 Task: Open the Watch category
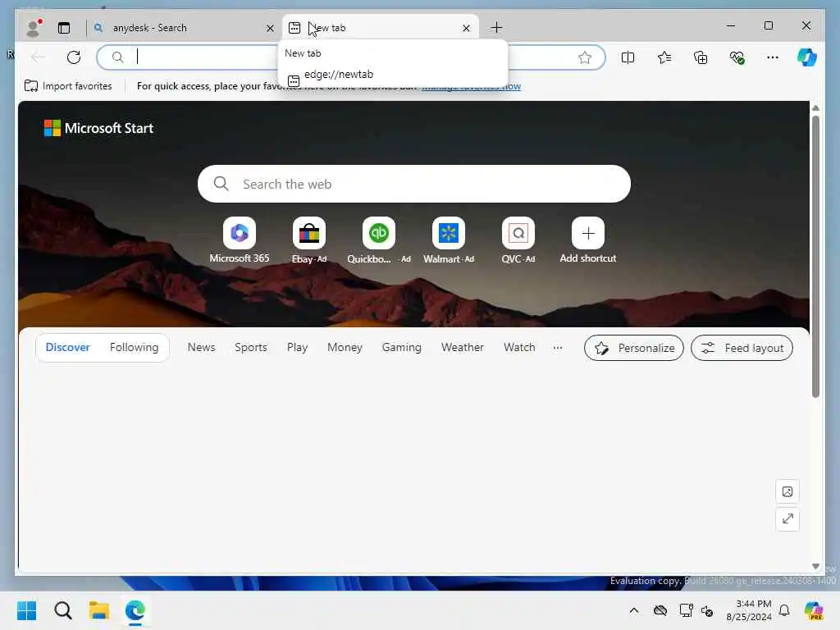pyautogui.click(x=519, y=347)
